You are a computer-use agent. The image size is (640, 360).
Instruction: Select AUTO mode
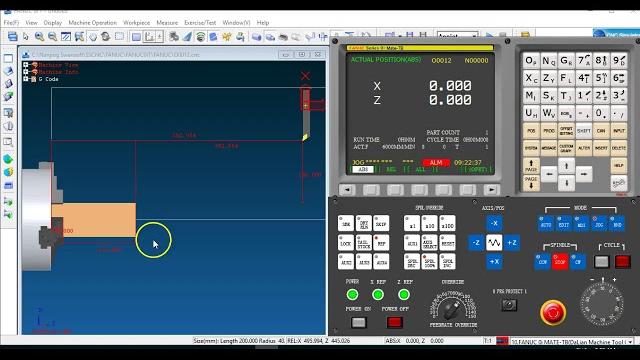coord(546,224)
